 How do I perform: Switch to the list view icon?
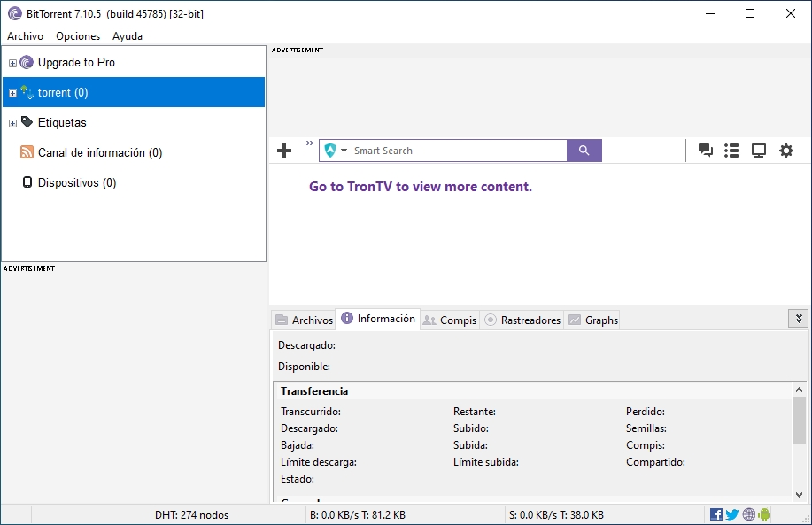[731, 151]
